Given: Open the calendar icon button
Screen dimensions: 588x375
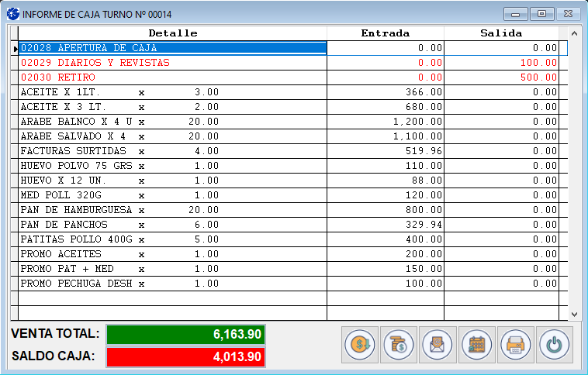Looking at the screenshot, I should [x=476, y=344].
